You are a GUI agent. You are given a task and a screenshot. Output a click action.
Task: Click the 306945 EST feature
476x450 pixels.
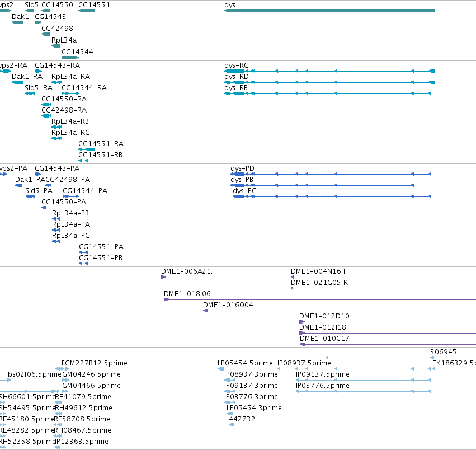(x=432, y=358)
